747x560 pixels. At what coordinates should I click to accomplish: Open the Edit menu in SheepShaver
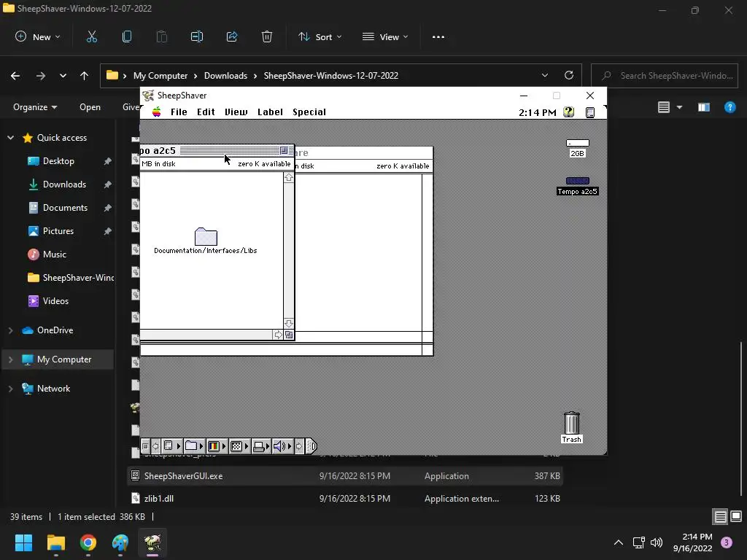coord(206,112)
